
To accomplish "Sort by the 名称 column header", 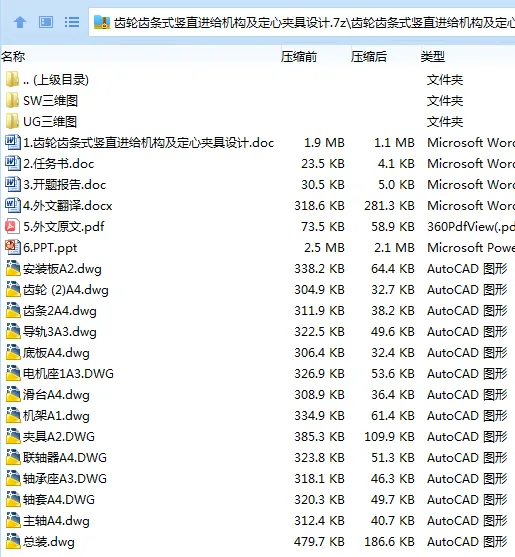I will (13, 56).
